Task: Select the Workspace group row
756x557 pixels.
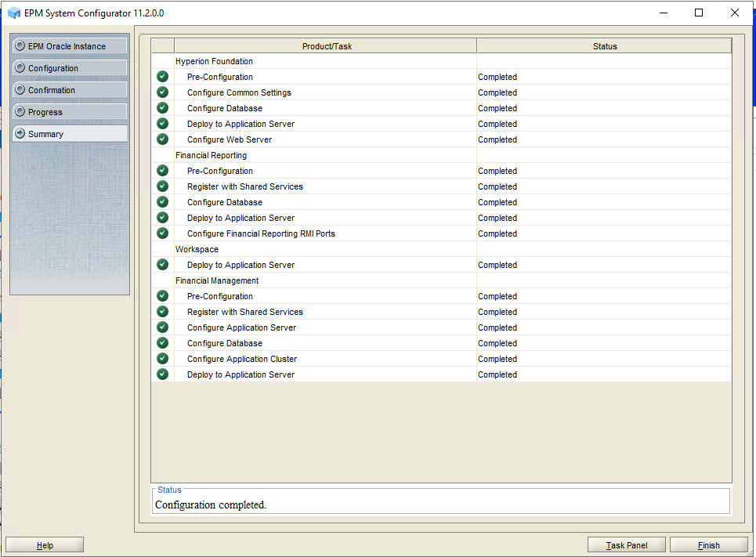Action: pyautogui.click(x=441, y=249)
